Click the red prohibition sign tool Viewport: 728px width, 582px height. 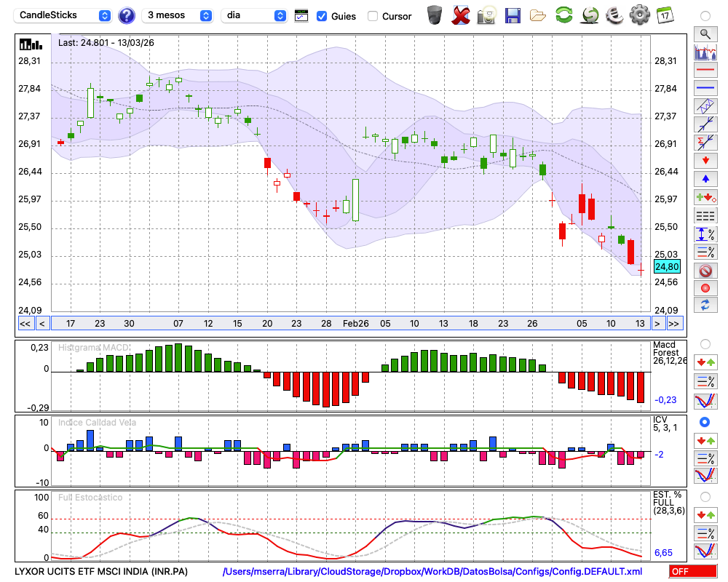[x=705, y=271]
